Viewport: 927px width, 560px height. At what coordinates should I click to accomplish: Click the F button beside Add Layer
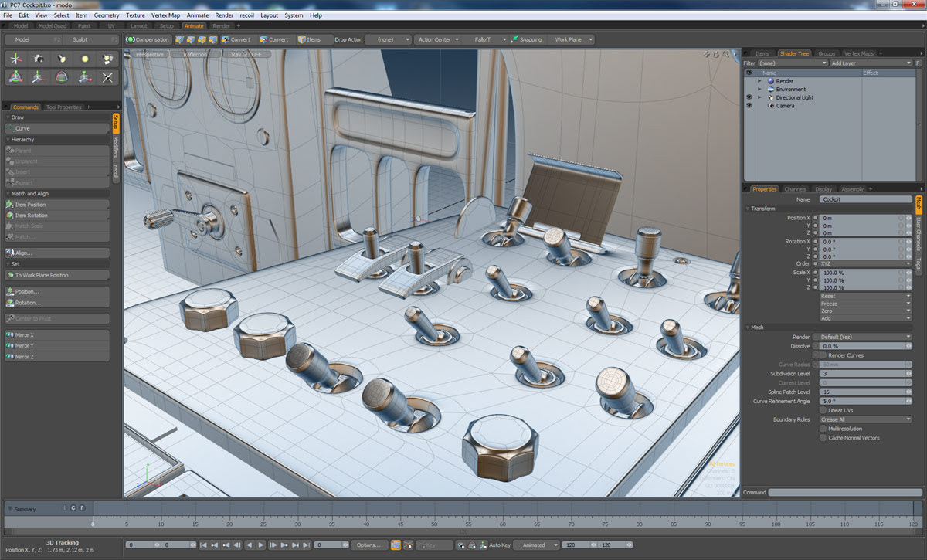(x=918, y=63)
